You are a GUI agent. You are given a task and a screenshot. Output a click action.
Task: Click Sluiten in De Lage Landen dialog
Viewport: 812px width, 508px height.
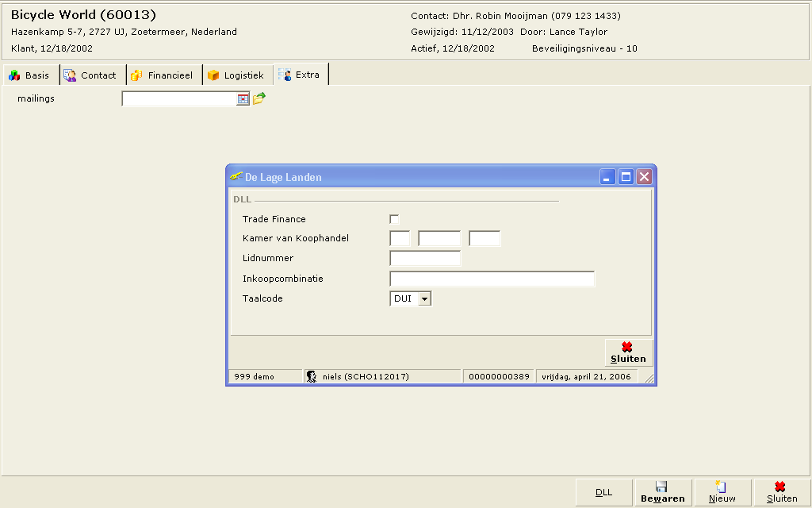tap(629, 353)
